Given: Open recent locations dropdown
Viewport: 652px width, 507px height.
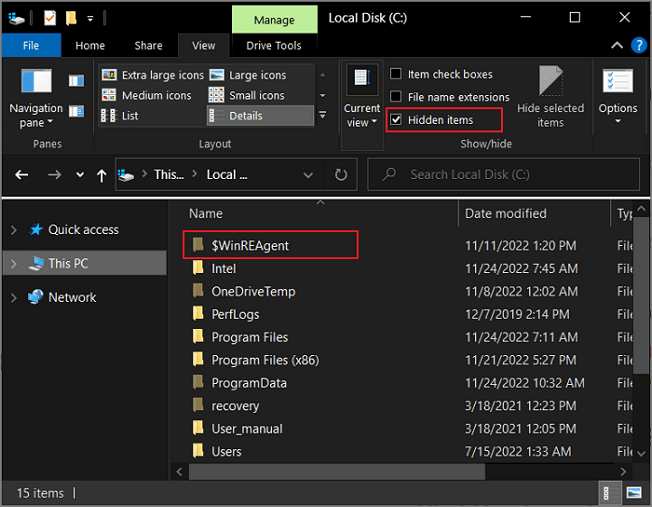Looking at the screenshot, I should coord(80,175).
